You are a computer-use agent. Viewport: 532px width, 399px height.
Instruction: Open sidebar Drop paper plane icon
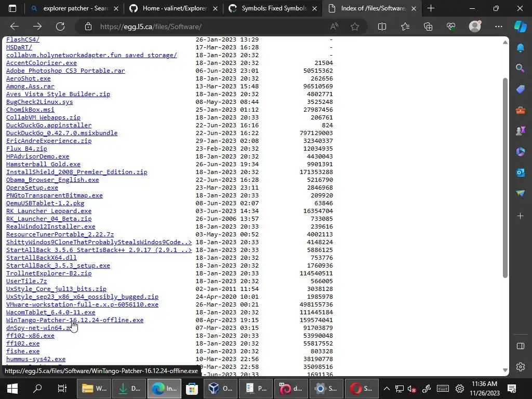pyautogui.click(x=521, y=193)
